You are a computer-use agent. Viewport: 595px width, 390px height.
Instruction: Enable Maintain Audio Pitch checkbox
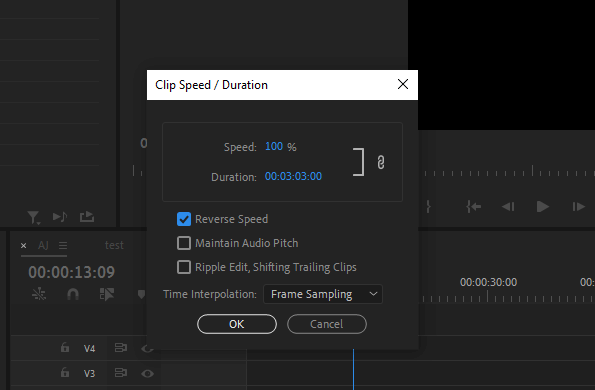(x=184, y=243)
